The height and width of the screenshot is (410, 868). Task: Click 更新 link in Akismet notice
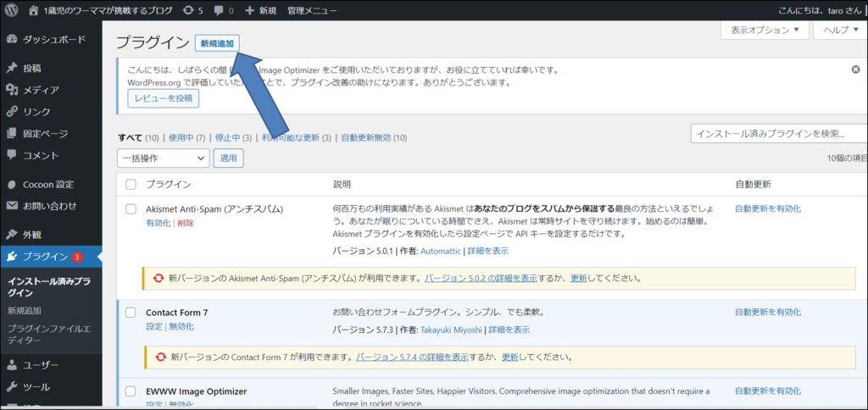pos(578,279)
